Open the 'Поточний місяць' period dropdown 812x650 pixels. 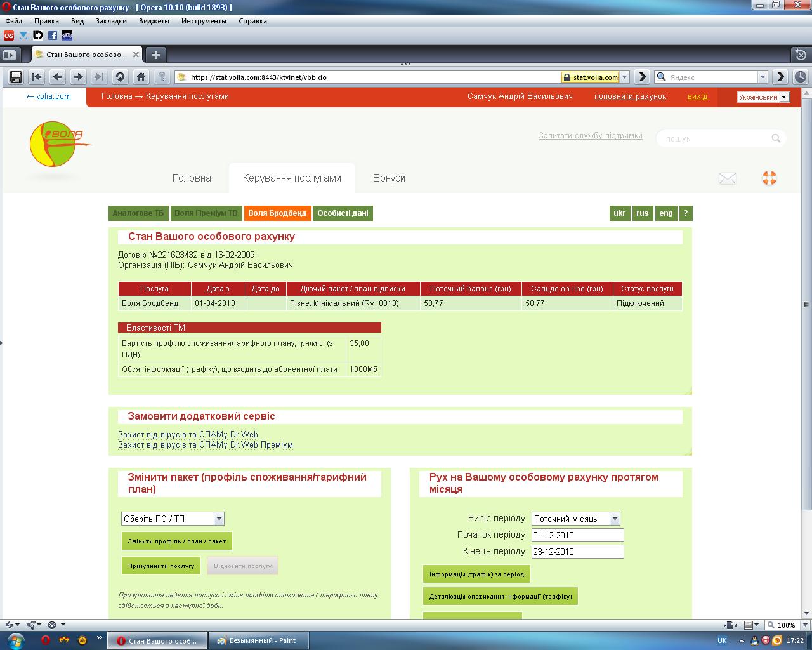click(x=576, y=519)
